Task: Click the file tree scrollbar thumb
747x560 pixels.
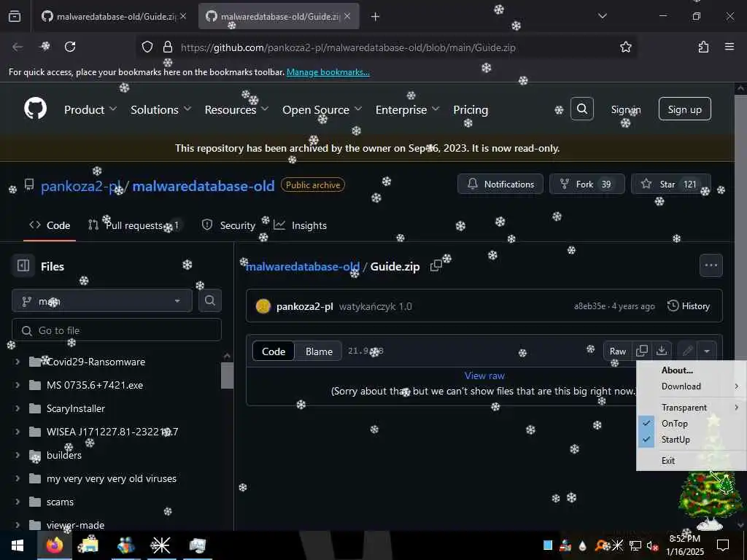Action: pyautogui.click(x=228, y=376)
